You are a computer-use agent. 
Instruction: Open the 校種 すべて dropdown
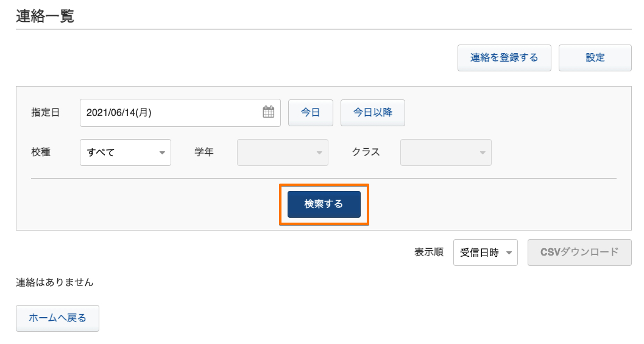(x=126, y=152)
